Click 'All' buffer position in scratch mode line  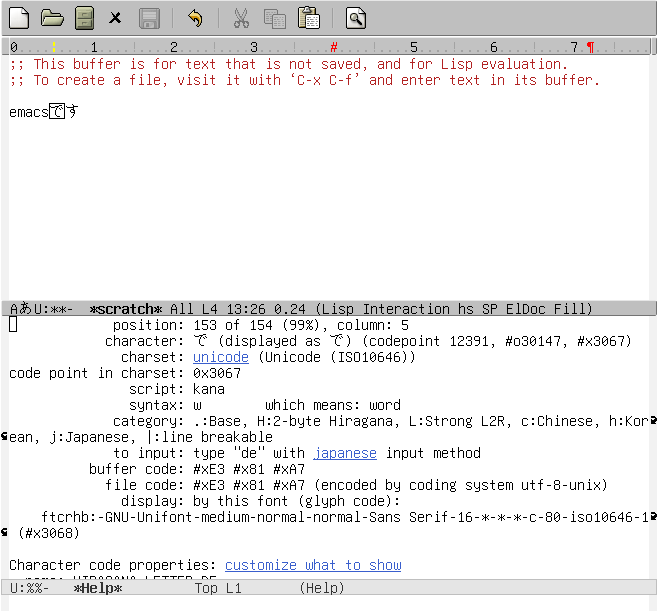pyautogui.click(x=181, y=309)
